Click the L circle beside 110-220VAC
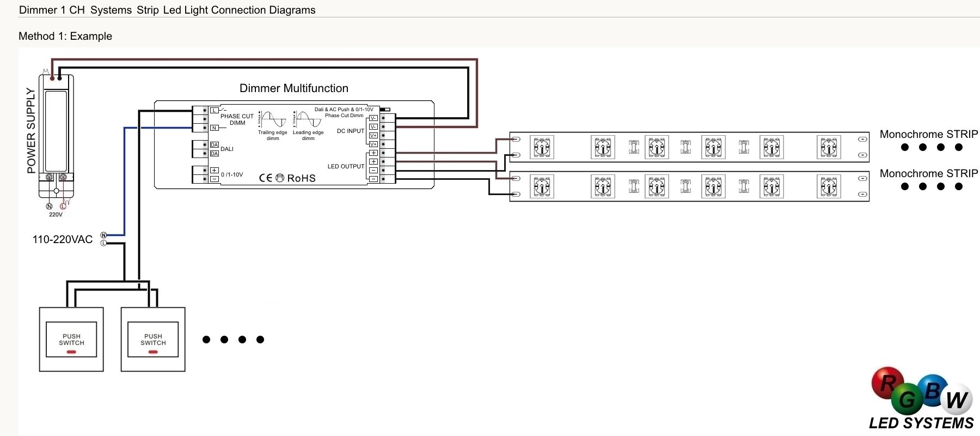 coord(103,243)
